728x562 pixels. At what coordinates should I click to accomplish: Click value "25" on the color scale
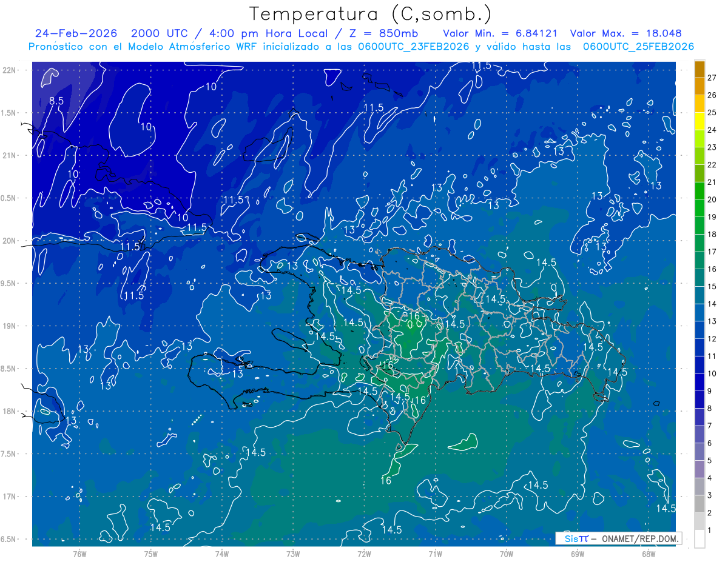coord(712,113)
